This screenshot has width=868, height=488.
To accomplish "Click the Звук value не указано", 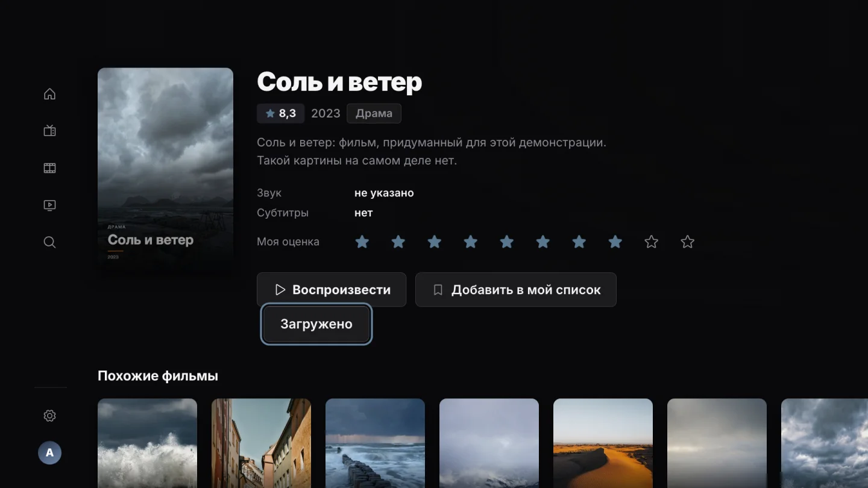I will [384, 193].
